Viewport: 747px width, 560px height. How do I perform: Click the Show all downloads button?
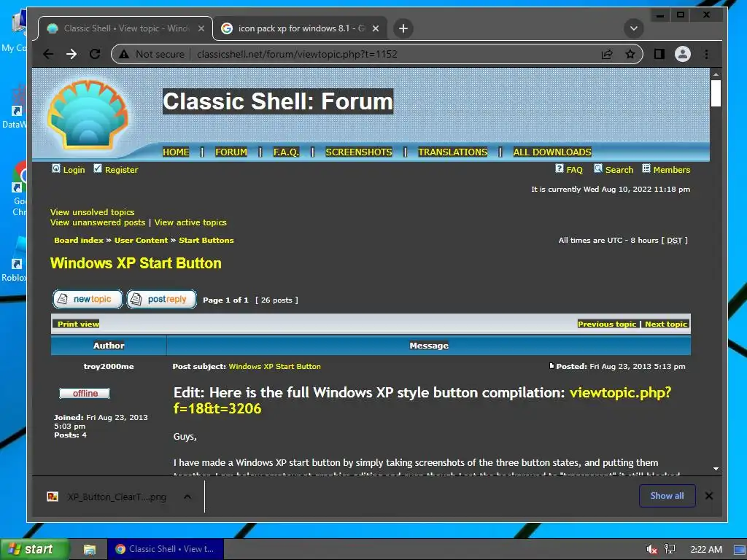coord(667,496)
